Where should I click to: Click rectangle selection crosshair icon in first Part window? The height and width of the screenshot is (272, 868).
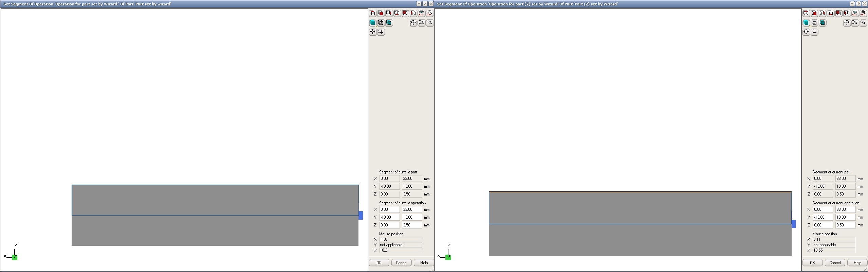point(381,32)
